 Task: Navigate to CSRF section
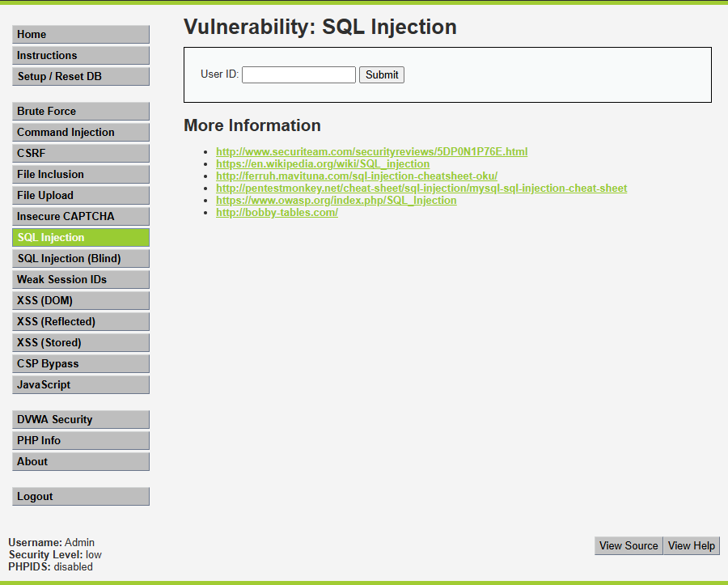pos(81,154)
